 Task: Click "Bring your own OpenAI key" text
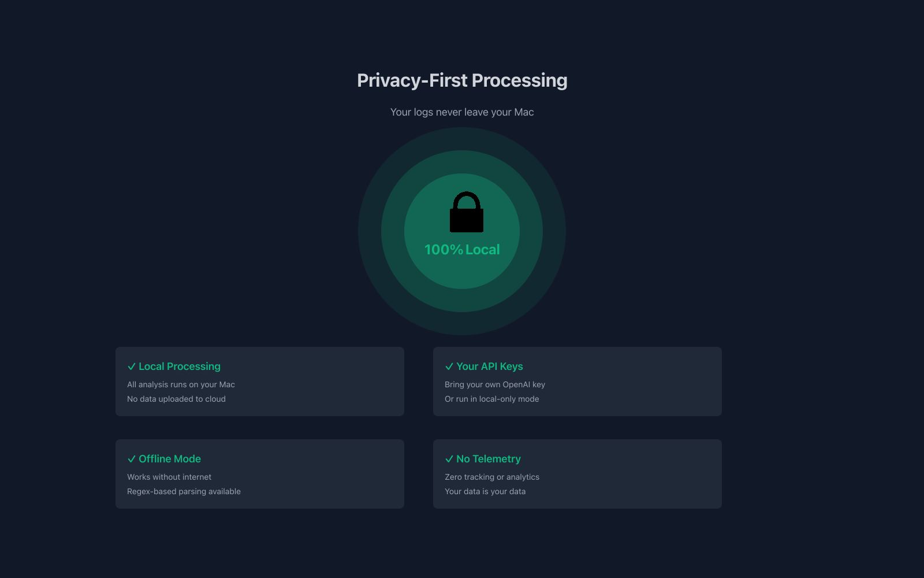coord(495,384)
